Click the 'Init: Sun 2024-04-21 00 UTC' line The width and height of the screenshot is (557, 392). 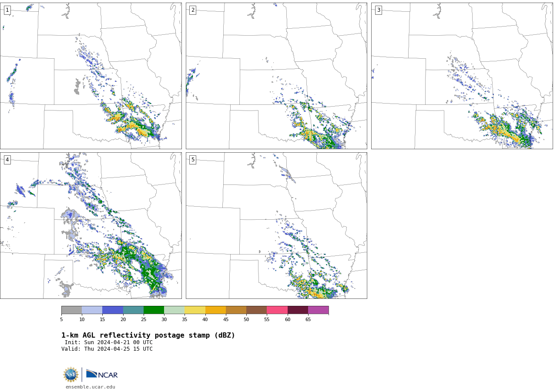click(109, 342)
